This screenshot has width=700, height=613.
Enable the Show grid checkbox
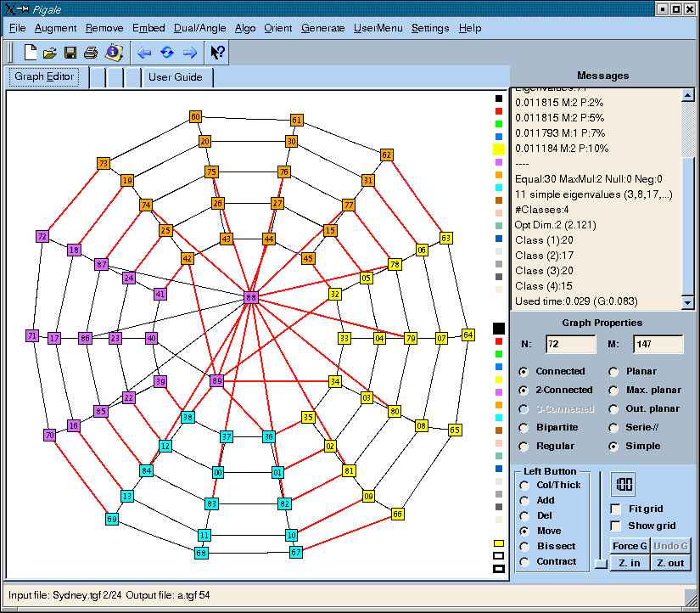coord(616,526)
